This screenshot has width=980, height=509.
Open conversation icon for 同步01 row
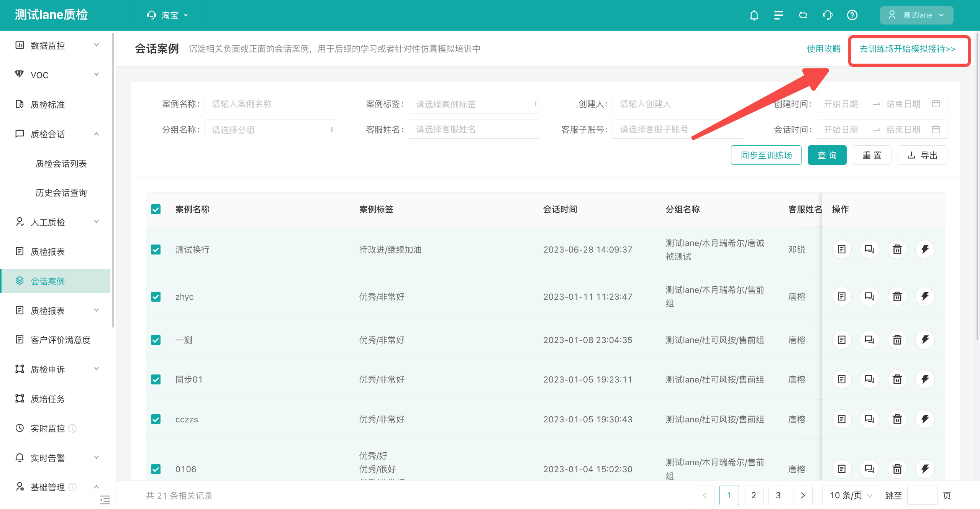[x=869, y=379]
